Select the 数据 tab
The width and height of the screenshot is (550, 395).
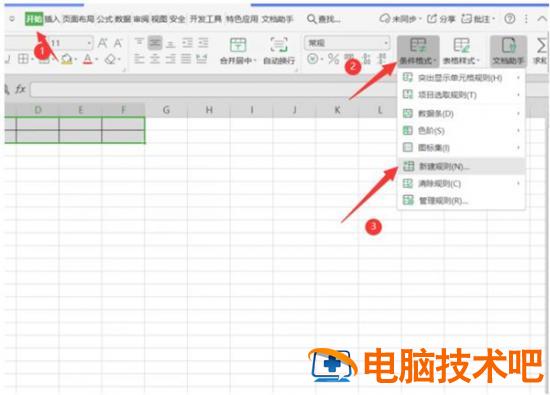[123, 19]
